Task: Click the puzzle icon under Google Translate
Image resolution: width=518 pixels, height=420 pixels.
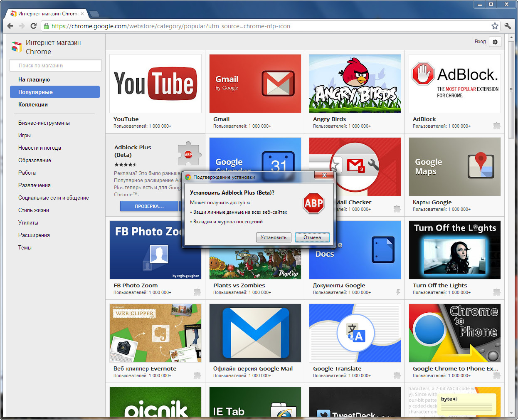Action: pos(397,375)
